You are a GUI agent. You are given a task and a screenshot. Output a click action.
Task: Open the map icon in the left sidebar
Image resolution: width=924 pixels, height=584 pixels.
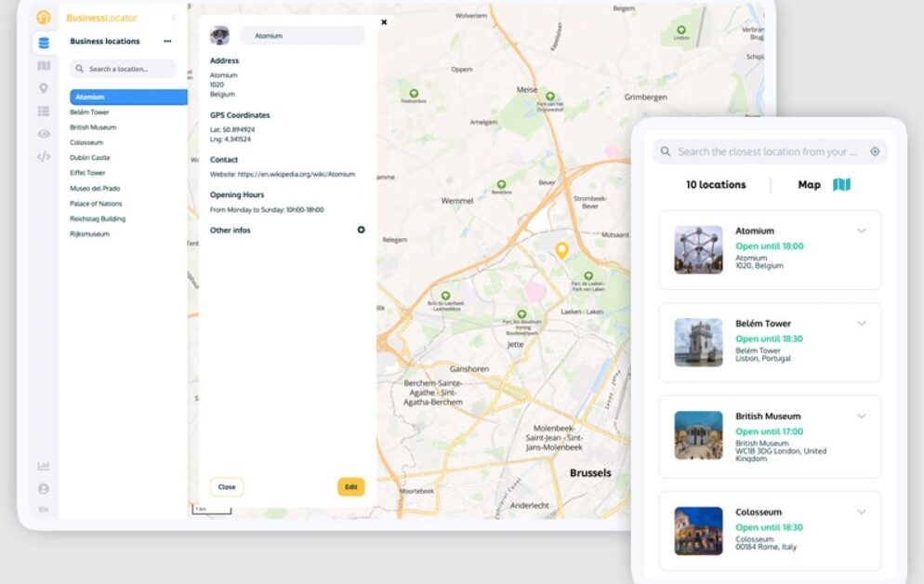43,65
